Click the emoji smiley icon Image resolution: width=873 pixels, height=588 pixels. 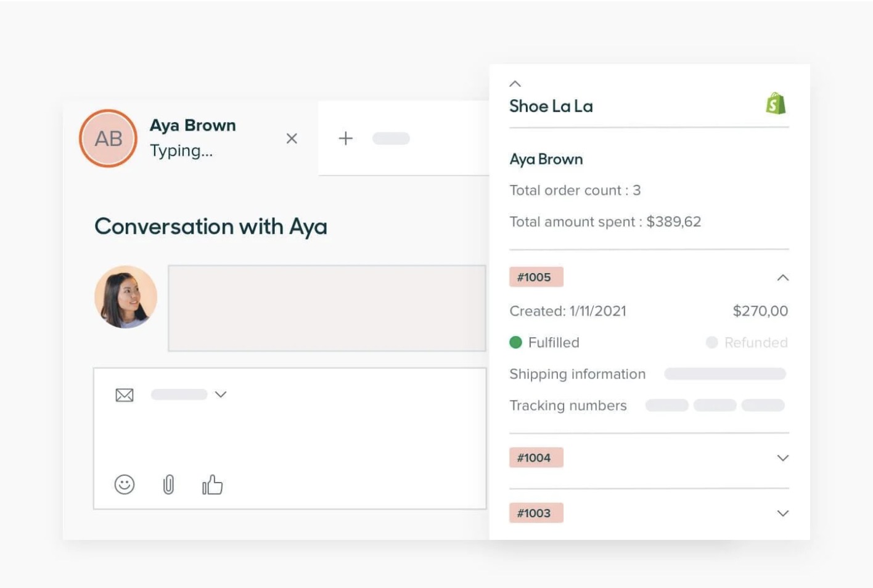125,484
